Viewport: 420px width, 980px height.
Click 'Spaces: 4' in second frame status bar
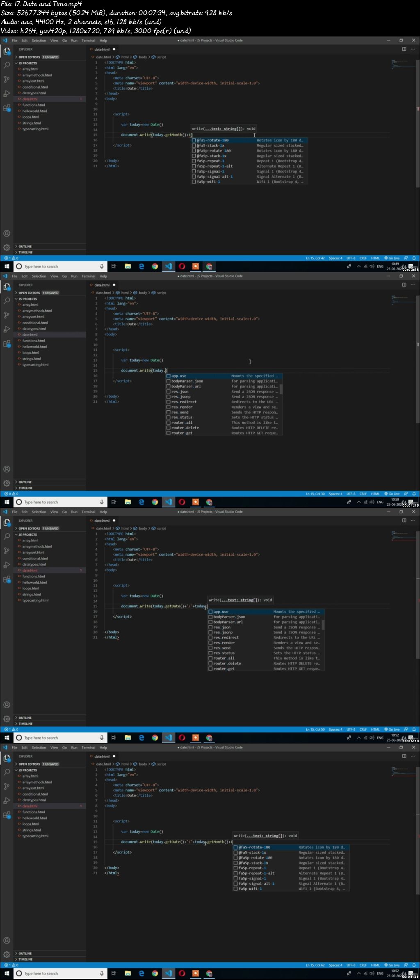[x=336, y=494]
